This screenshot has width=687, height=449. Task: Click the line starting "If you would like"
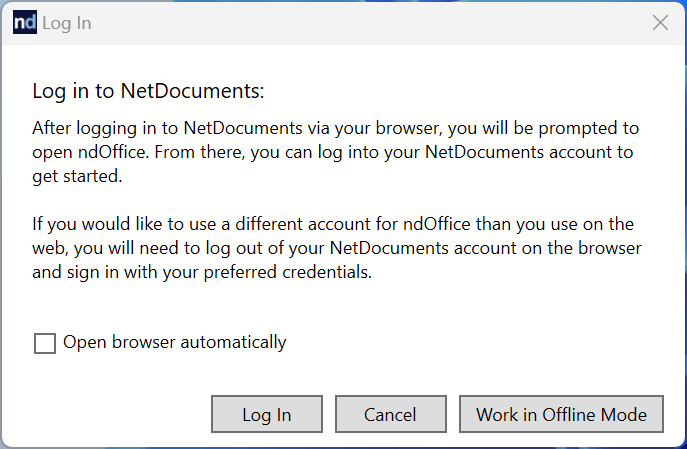coord(333,224)
